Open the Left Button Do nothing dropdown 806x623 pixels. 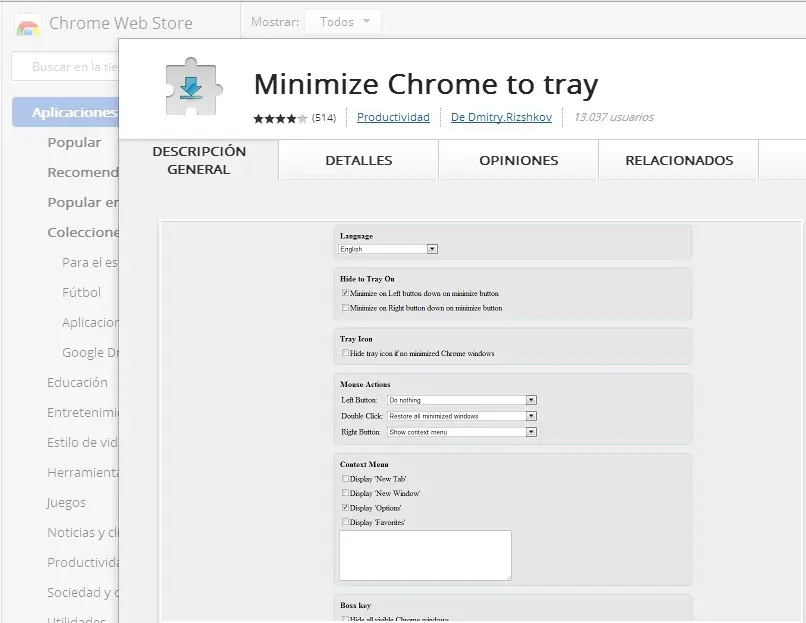[x=462, y=400]
